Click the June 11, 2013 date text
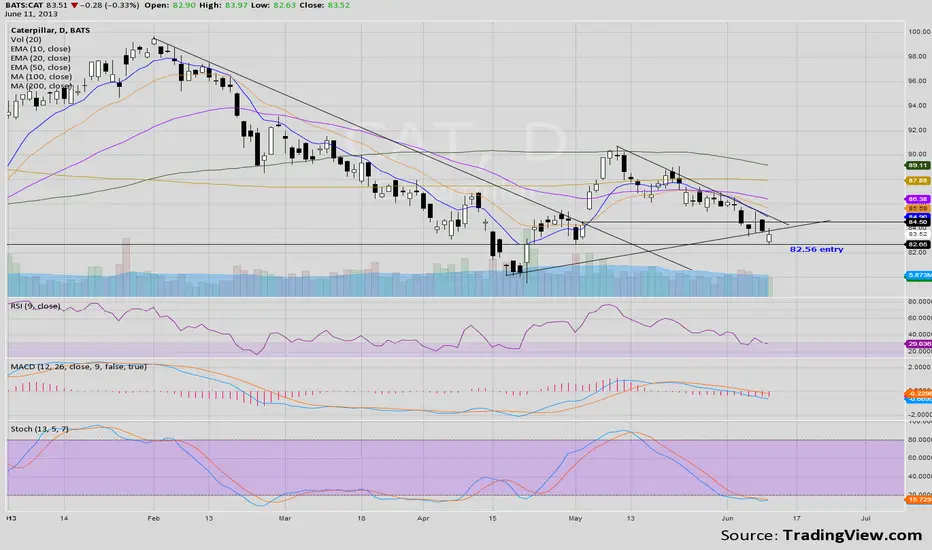The height and width of the screenshot is (550, 932). click(31, 14)
